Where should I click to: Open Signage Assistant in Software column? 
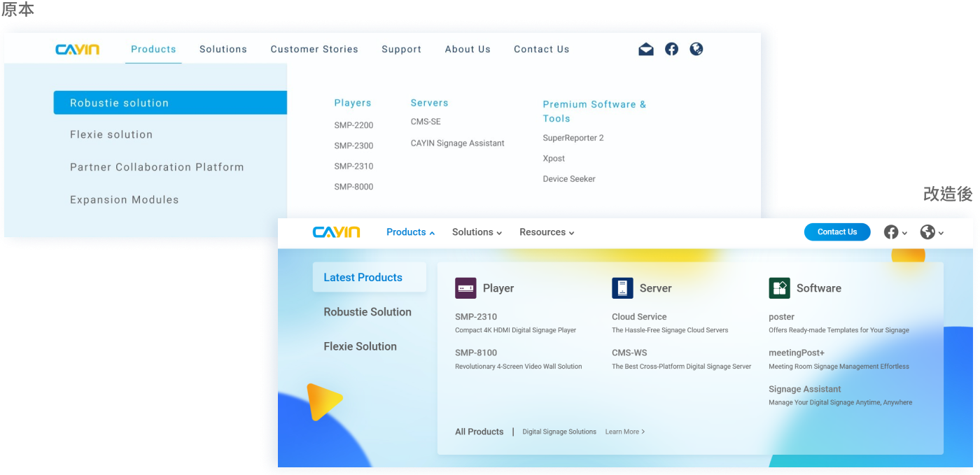[840, 395]
